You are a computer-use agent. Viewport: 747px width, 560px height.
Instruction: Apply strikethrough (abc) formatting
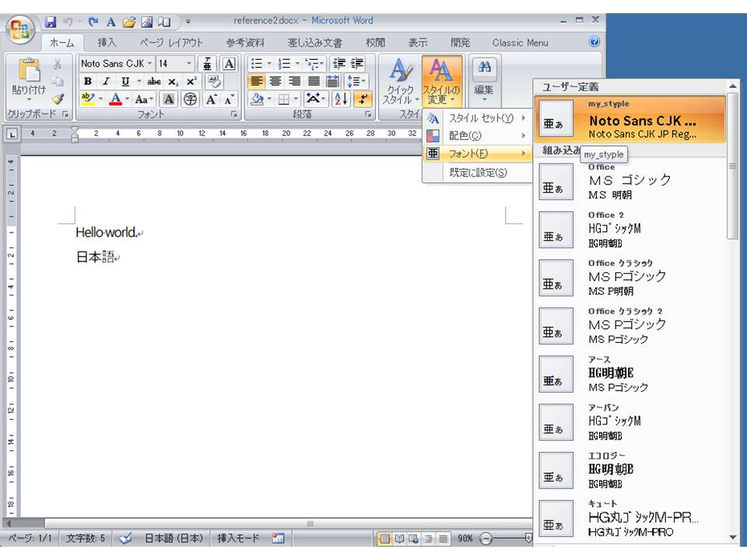tap(154, 82)
